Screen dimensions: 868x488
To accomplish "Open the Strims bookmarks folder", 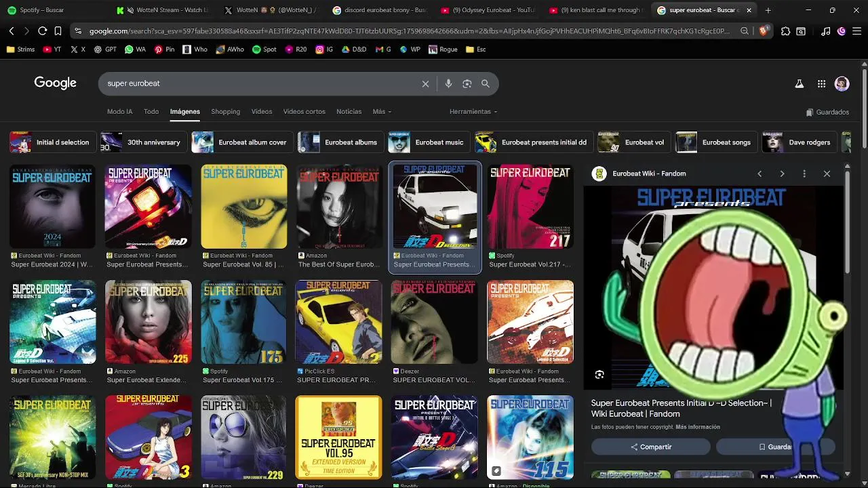I will click(x=20, y=49).
